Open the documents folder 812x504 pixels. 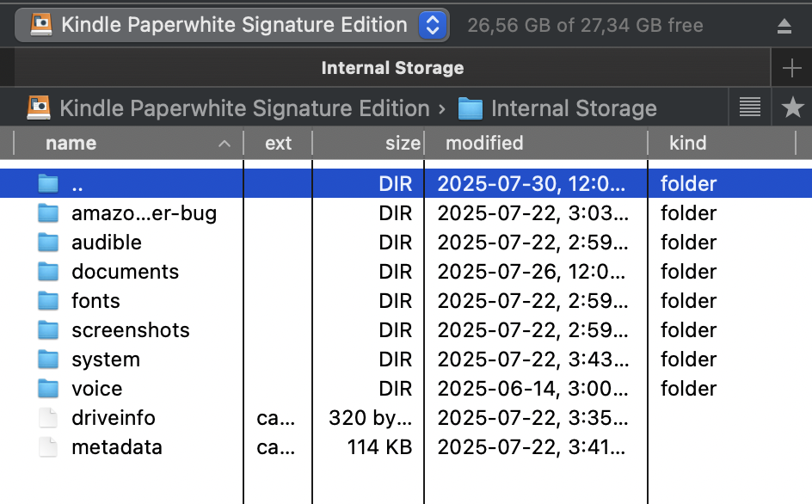click(x=125, y=272)
